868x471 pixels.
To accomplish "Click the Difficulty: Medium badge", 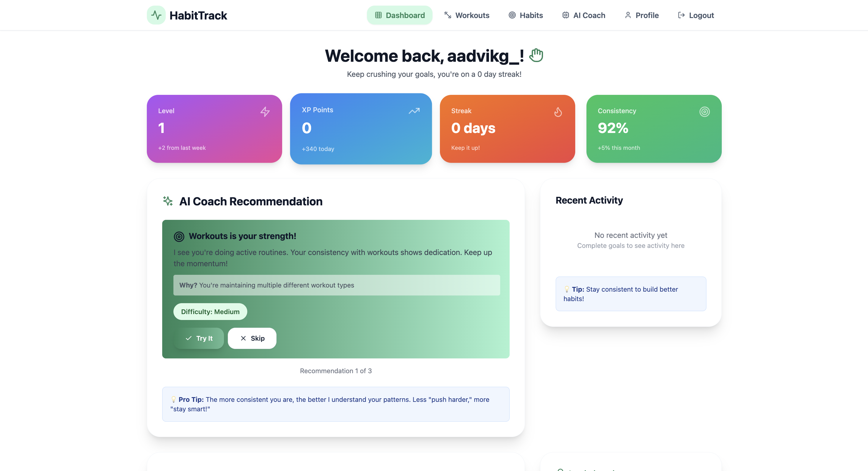I will tap(210, 312).
